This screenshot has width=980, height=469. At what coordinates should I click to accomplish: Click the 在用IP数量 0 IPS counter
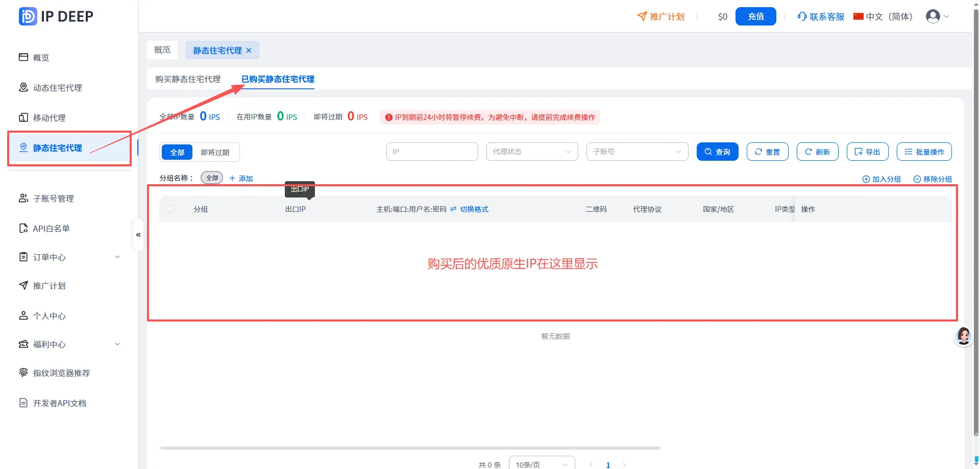pyautogui.click(x=267, y=117)
